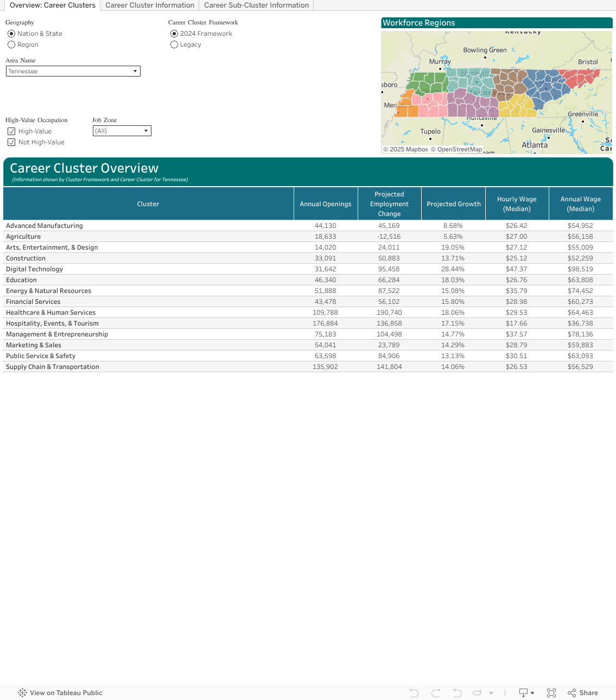This screenshot has width=616, height=700.
Task: Select the Marketing & Sales row
Action: [x=308, y=345]
